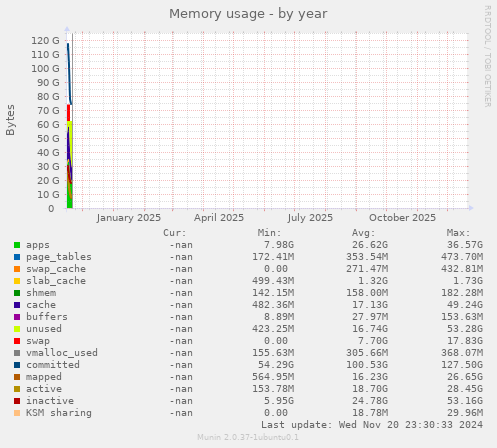497x448 pixels.
Task: Click the cache max value 49.24G
Action: 465,305
